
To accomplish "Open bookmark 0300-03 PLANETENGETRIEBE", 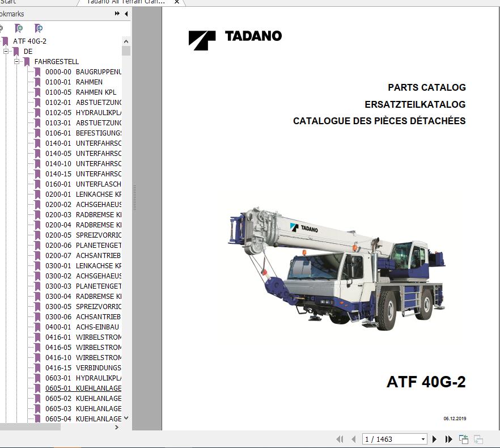I will click(83, 286).
